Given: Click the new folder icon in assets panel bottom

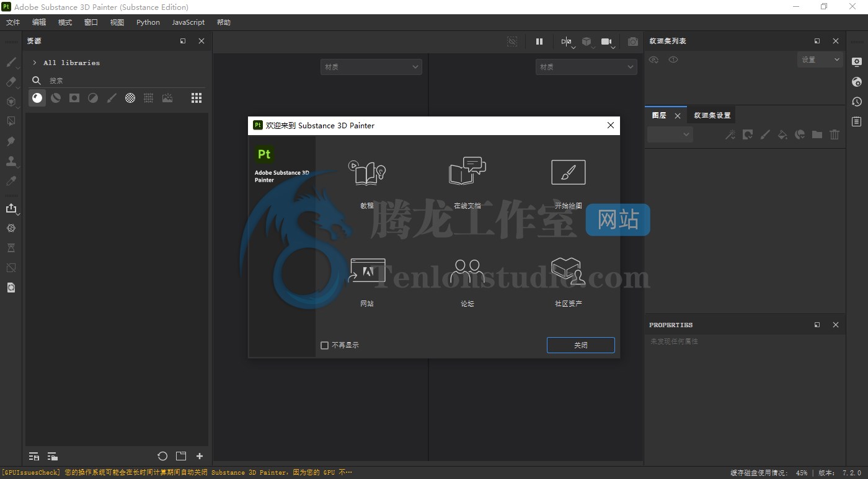Looking at the screenshot, I should pos(181,456).
